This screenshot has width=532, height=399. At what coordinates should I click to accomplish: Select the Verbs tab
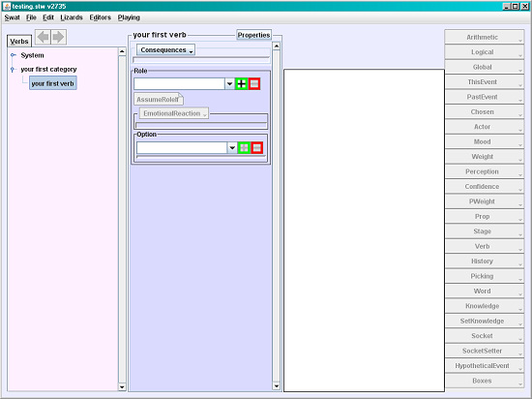click(x=19, y=41)
